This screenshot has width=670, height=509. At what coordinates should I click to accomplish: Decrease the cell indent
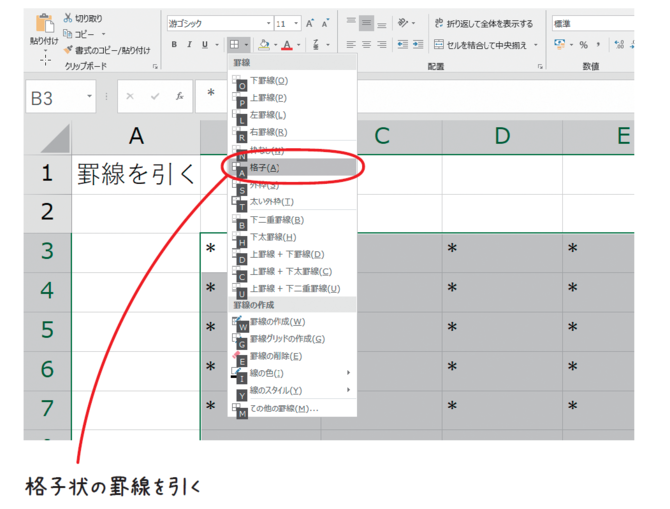click(x=403, y=44)
